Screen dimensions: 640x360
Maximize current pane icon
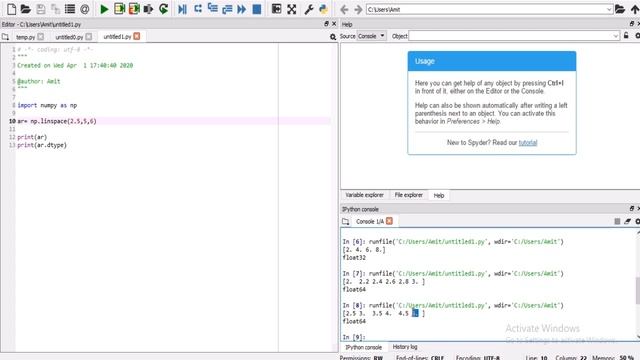click(276, 9)
